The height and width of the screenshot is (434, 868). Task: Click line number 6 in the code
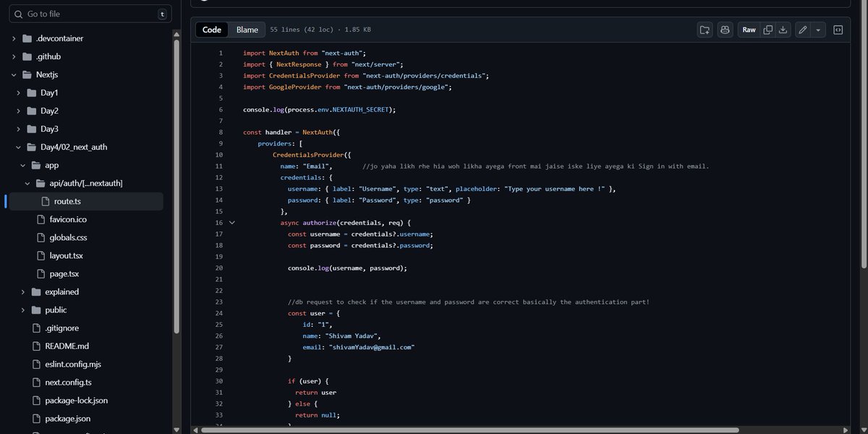221,109
